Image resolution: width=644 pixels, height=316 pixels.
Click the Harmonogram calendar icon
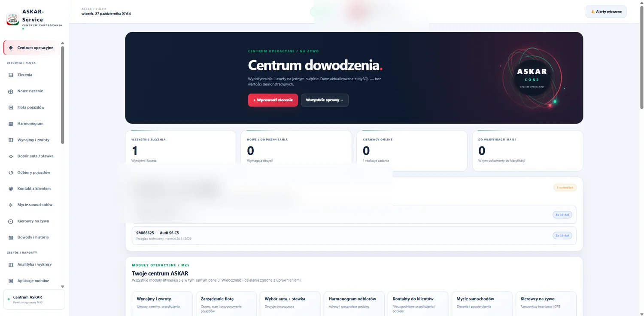[11, 124]
